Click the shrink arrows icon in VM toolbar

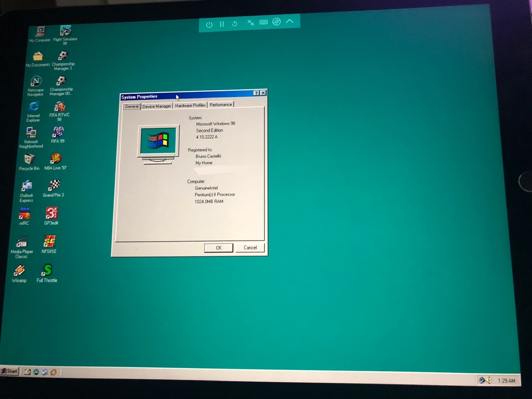point(251,23)
